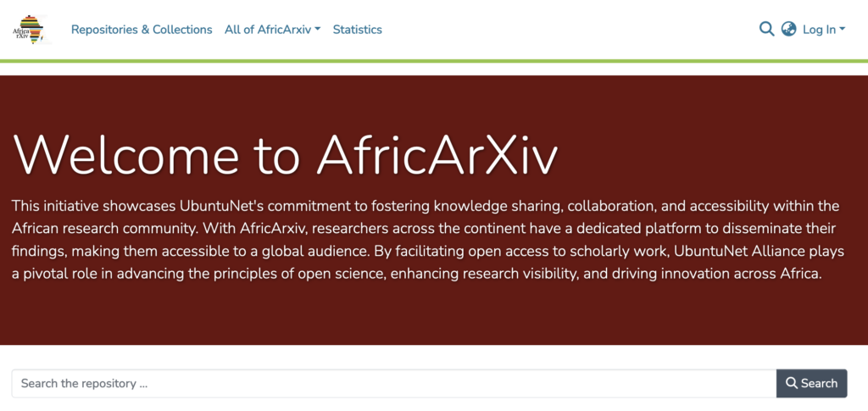
Task: Click the magnifier icon inside the Search button
Action: point(792,383)
